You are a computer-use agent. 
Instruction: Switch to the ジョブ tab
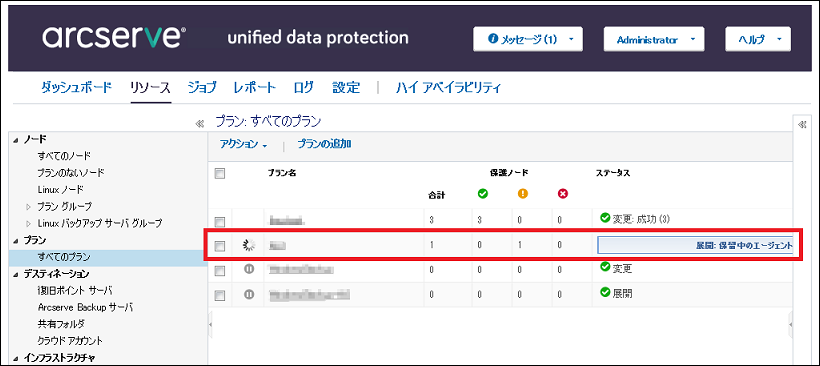[x=202, y=87]
